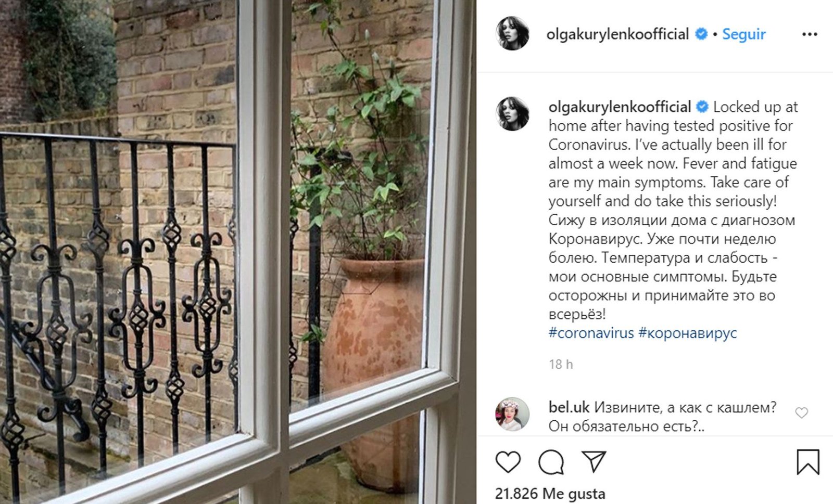833x504 pixels.
Task: Like bel.uk's comment with small heart
Action: tap(802, 412)
